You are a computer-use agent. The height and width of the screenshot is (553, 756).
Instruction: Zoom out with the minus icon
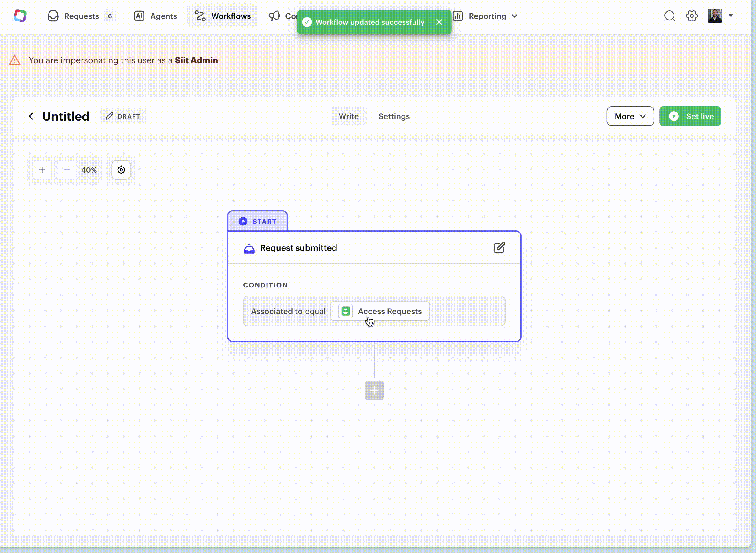(67, 170)
